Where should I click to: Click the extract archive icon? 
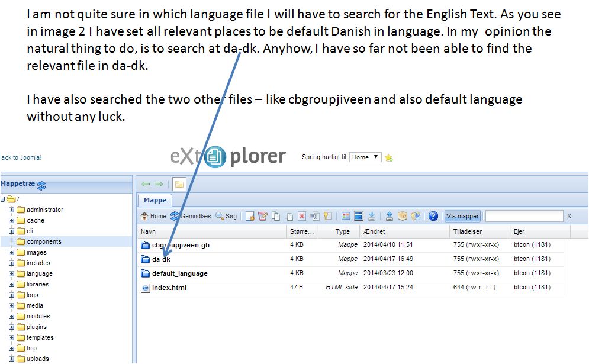pyautogui.click(x=416, y=216)
